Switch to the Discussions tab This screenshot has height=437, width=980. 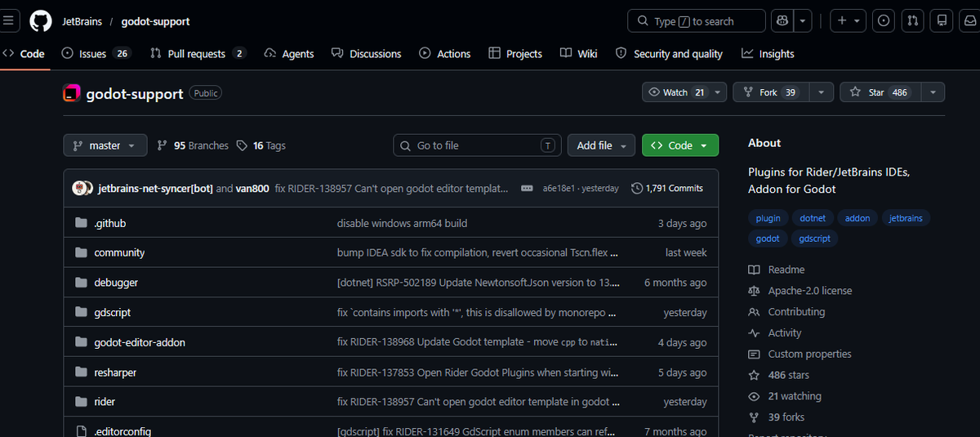[x=367, y=54]
